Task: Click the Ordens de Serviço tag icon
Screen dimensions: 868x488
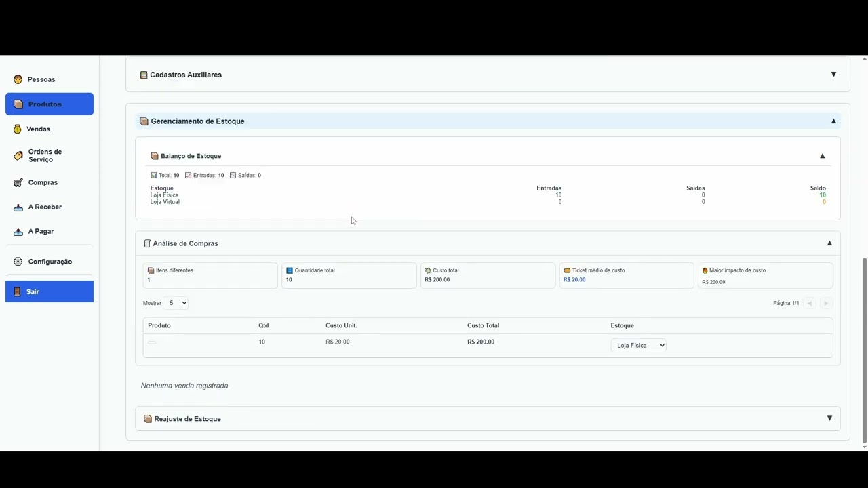Action: click(18, 156)
